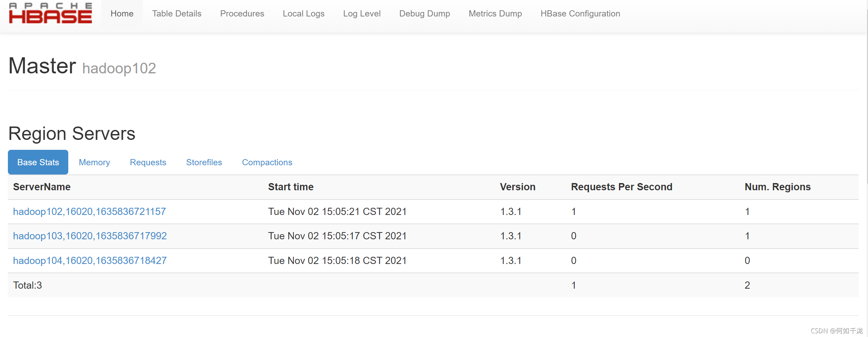The width and height of the screenshot is (868, 337).
Task: Click the Num. Regions column header
Action: coord(777,187)
